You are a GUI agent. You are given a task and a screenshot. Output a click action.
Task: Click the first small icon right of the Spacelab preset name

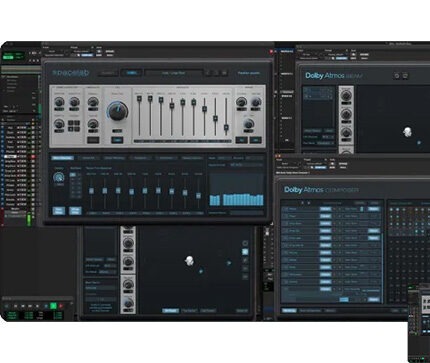[x=209, y=73]
